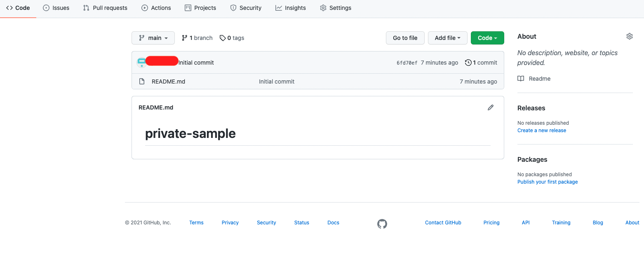
Task: Open the Terms footer link
Action: coord(196,223)
